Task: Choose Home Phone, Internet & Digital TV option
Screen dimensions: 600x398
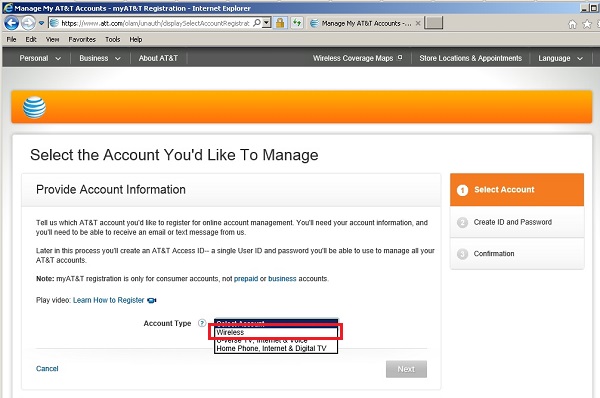Action: 276,348
